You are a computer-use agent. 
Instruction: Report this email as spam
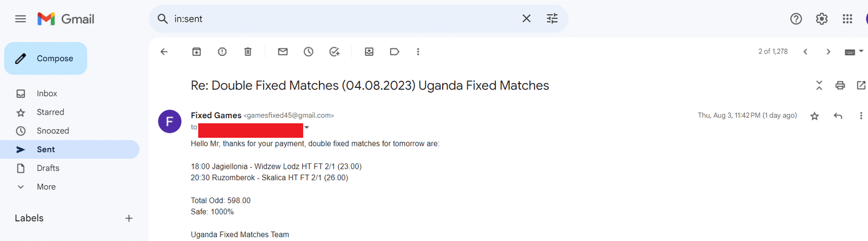[222, 52]
